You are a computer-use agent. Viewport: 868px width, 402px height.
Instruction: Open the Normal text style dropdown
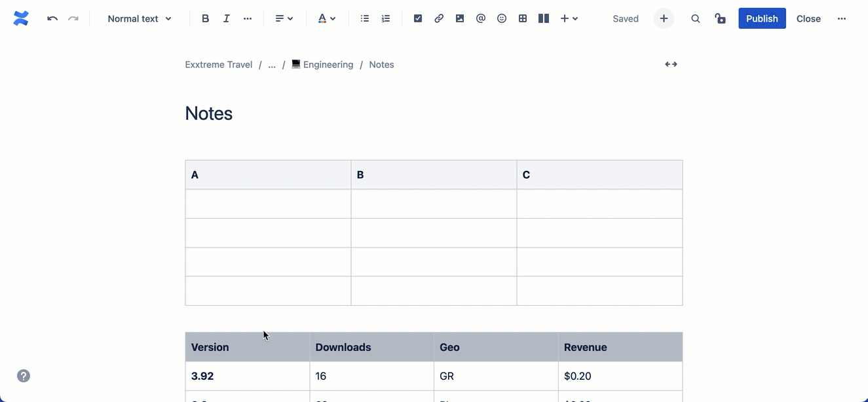pyautogui.click(x=138, y=18)
